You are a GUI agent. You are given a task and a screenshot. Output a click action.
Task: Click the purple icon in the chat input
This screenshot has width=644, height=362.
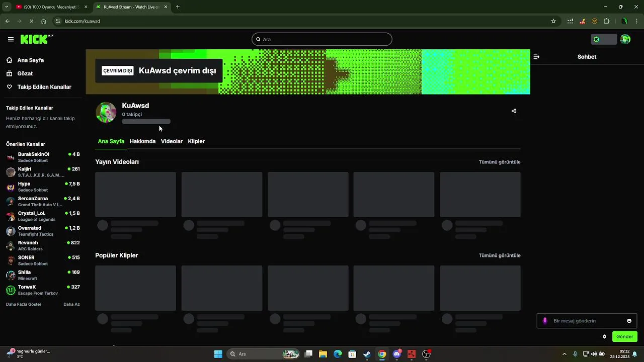click(x=545, y=321)
